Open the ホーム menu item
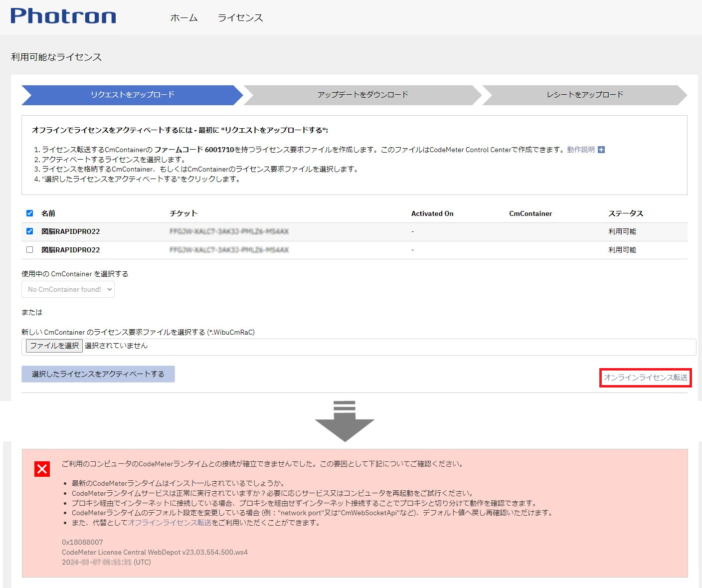 [x=184, y=18]
